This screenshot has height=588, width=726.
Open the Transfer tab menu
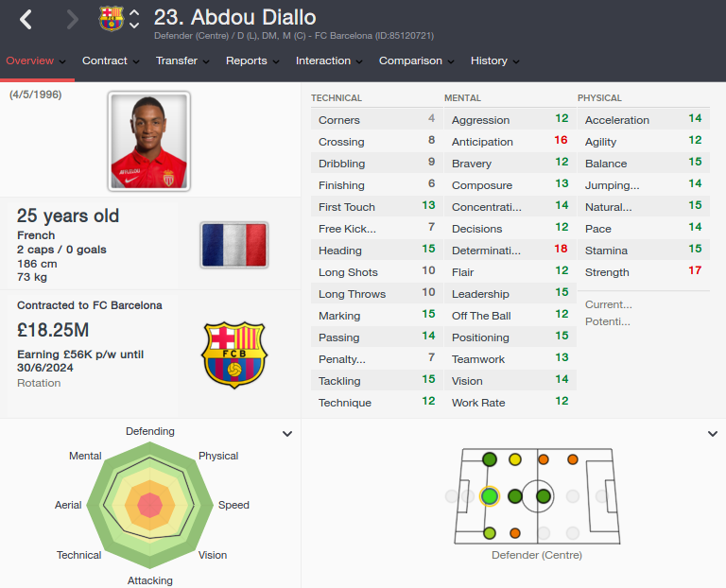click(182, 61)
